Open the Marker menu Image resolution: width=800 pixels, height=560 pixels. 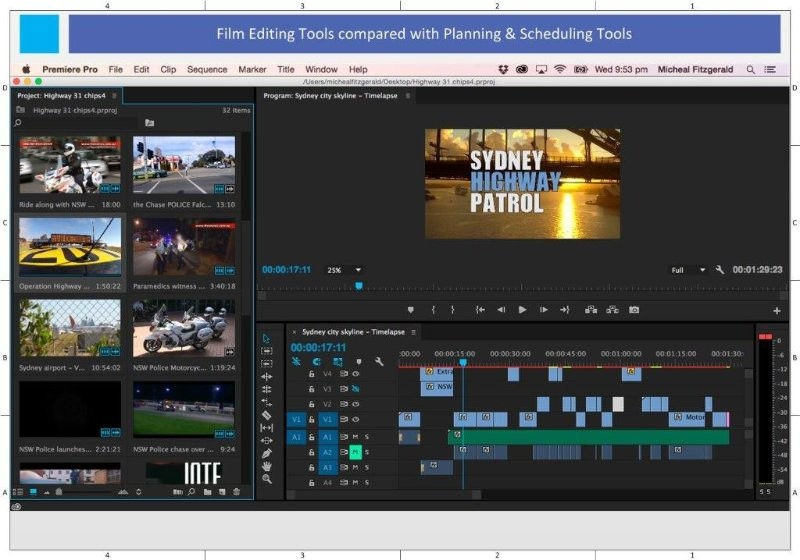(x=252, y=69)
